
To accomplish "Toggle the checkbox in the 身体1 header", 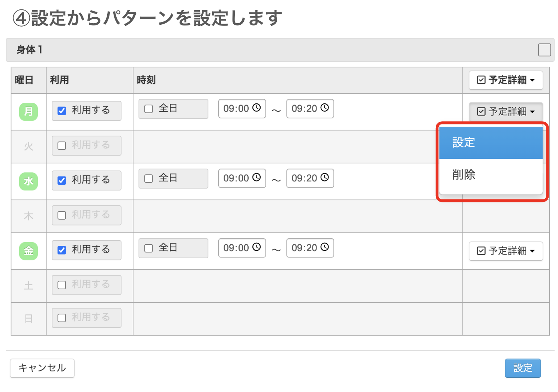I will click(544, 49).
